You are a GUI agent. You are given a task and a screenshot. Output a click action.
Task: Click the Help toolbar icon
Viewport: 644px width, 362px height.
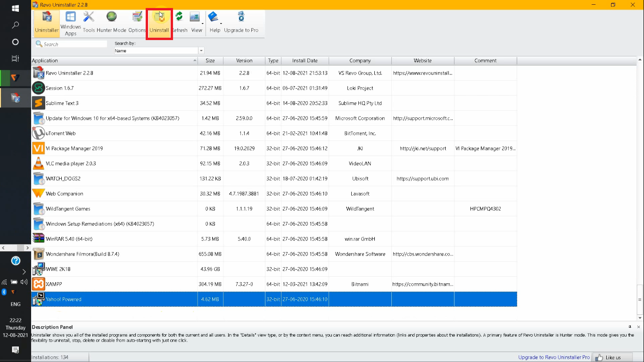pos(213,17)
